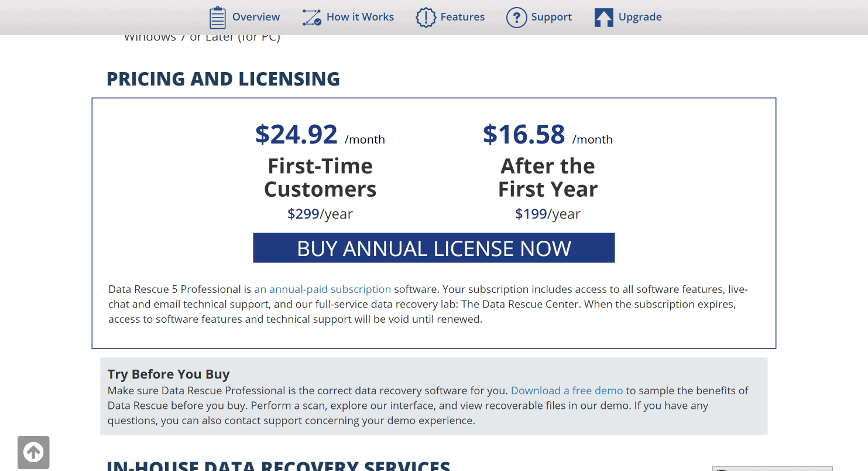The height and width of the screenshot is (471, 868).
Task: Follow the annual-paid subscription link
Action: click(323, 289)
